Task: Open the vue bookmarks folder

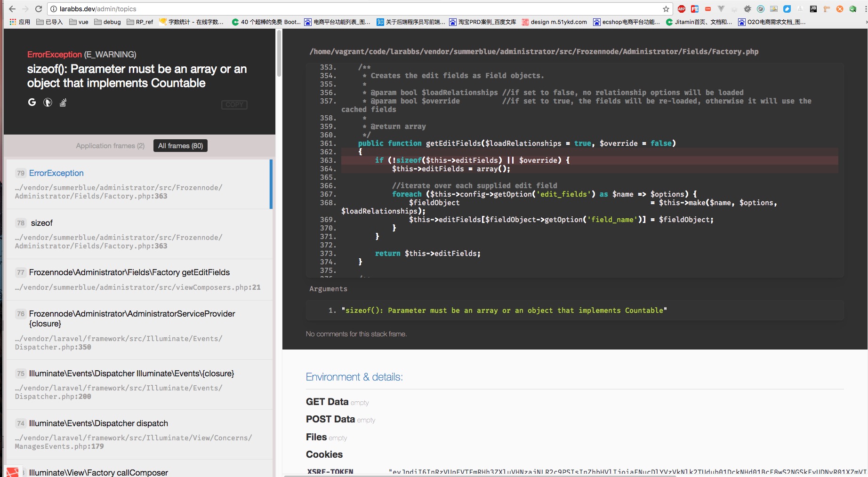Action: coord(79,22)
